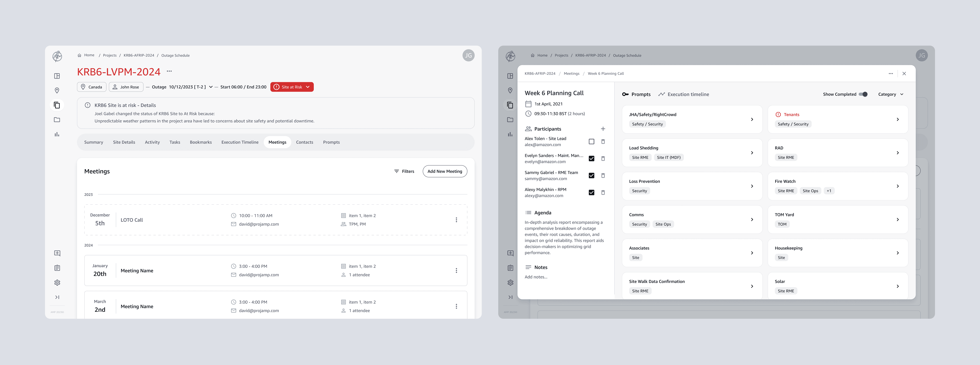Click the Add New Meeting button
Viewport: 980px width, 365px height.
point(444,172)
